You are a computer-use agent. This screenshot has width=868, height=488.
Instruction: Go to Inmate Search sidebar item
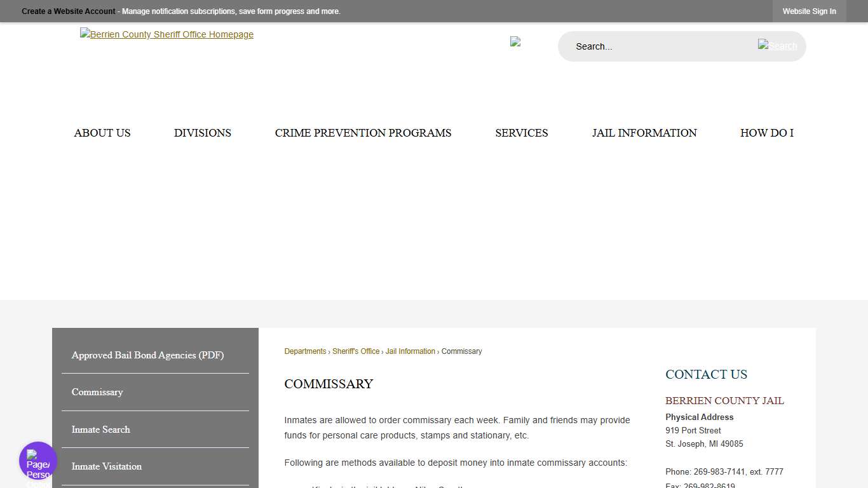pos(100,430)
